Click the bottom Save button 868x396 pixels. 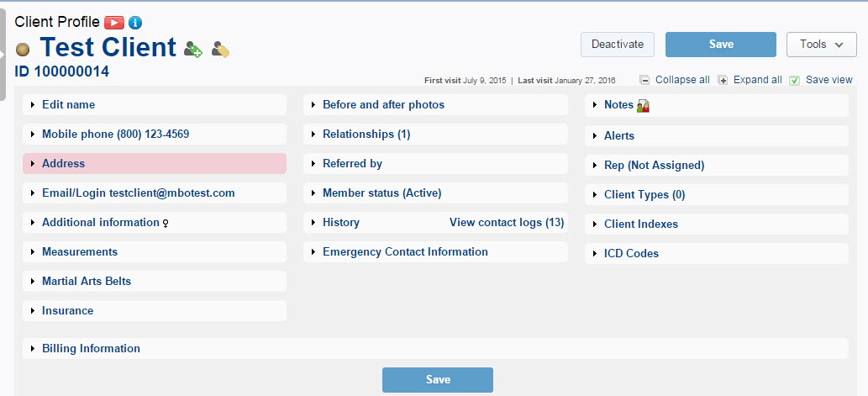tap(437, 380)
